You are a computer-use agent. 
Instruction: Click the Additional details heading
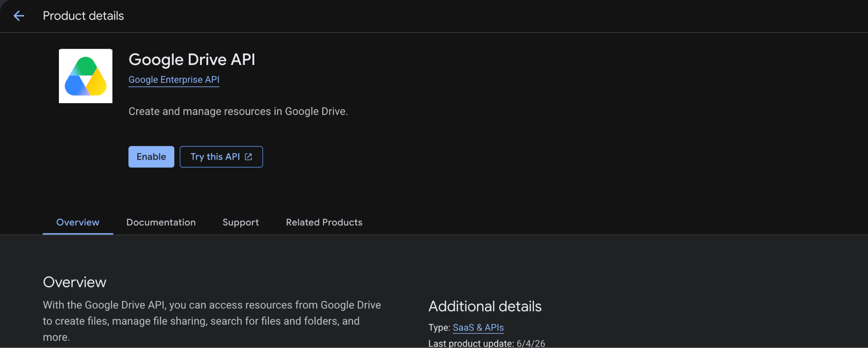pos(485,306)
